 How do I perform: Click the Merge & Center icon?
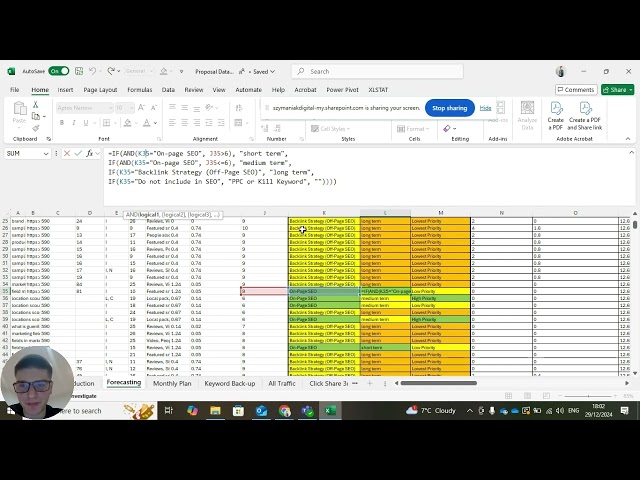(238, 122)
